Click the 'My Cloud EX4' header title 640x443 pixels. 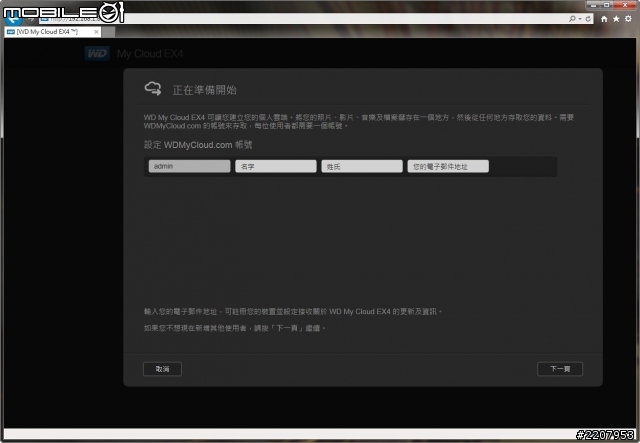(x=150, y=53)
